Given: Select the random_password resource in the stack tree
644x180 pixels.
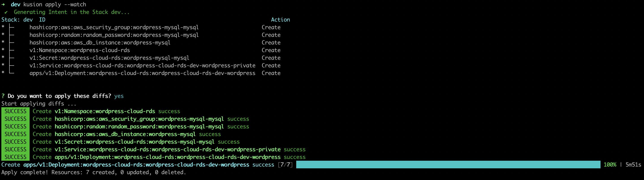Looking at the screenshot, I should point(114,35).
